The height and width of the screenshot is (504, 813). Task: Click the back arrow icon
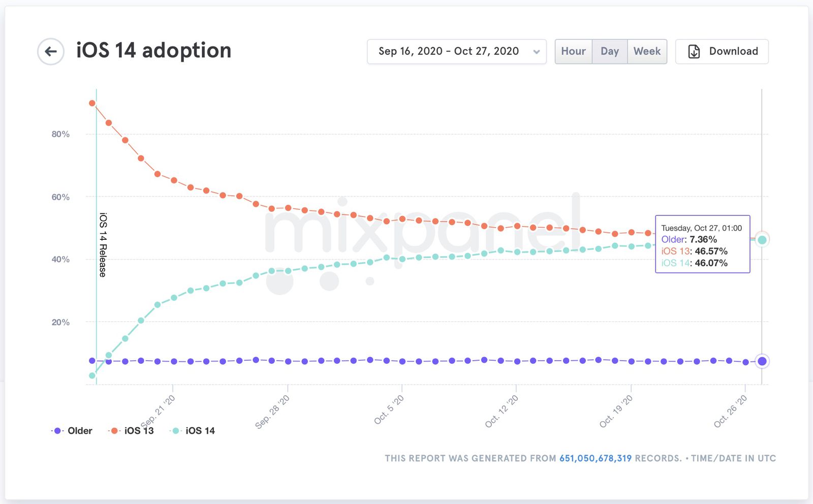[50, 52]
